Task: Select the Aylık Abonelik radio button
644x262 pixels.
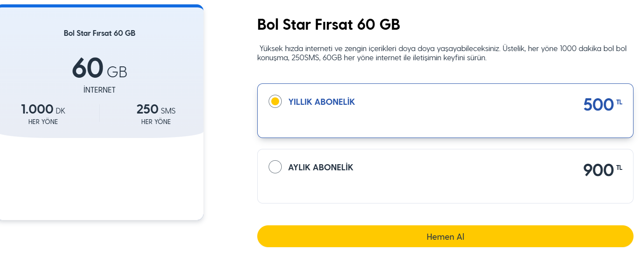Action: (x=275, y=167)
